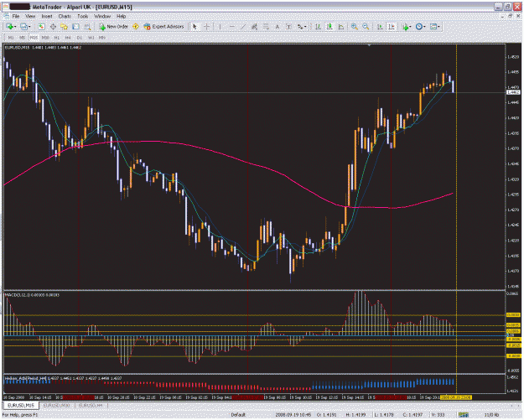The height and width of the screenshot is (420, 524).
Task: Switch timeframe to H1
Action: point(57,38)
